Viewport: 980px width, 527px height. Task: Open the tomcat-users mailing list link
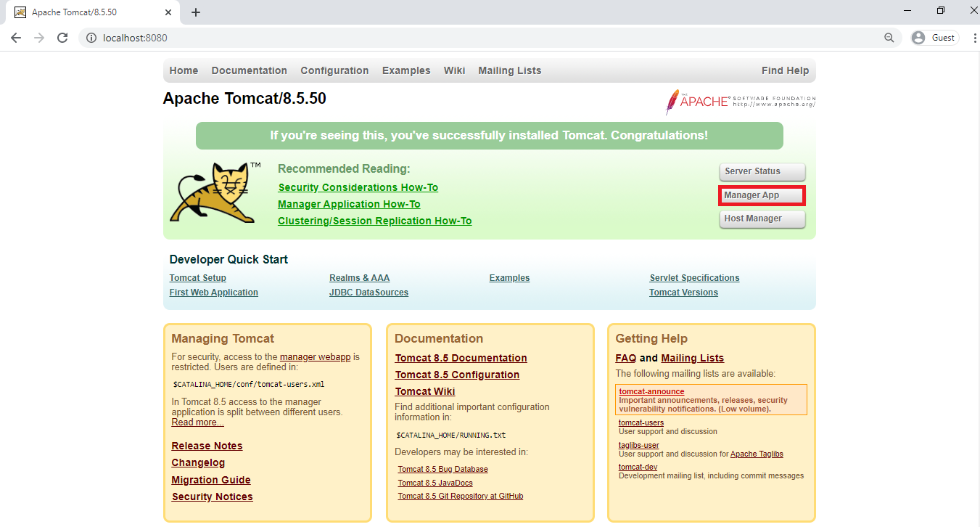click(x=641, y=423)
